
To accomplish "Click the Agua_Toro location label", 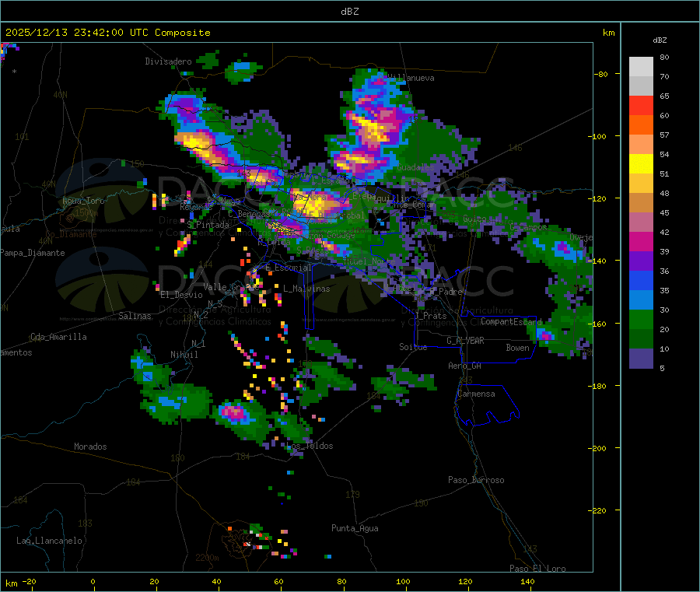I will 83,201.
